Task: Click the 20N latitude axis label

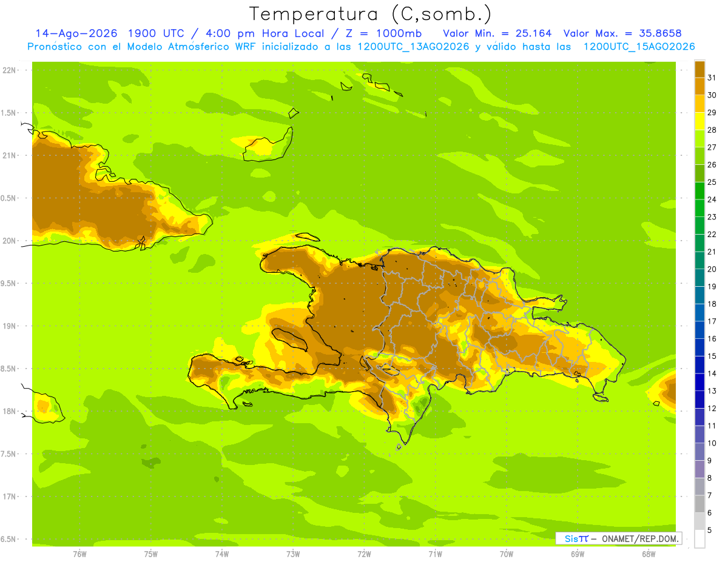Action: (9, 241)
